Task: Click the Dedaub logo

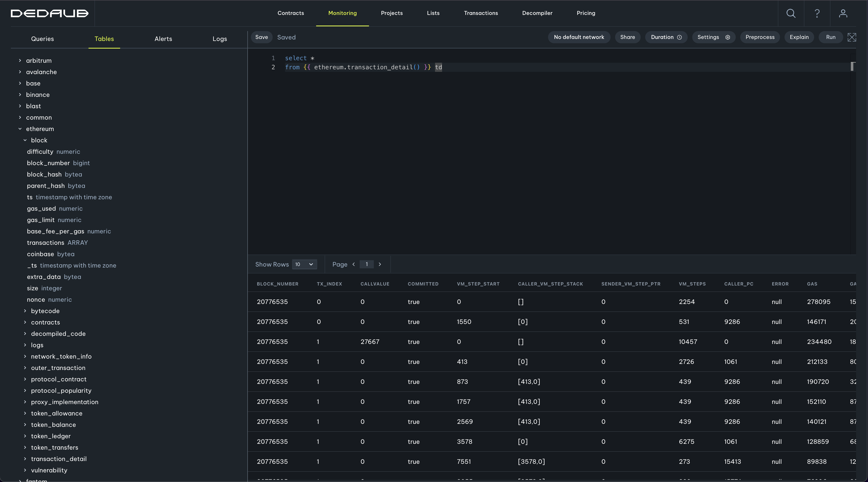Action: tap(50, 13)
